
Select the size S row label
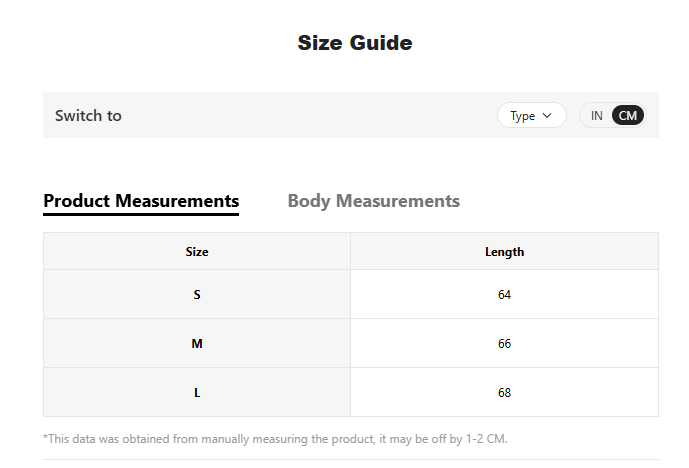pyautogui.click(x=197, y=294)
